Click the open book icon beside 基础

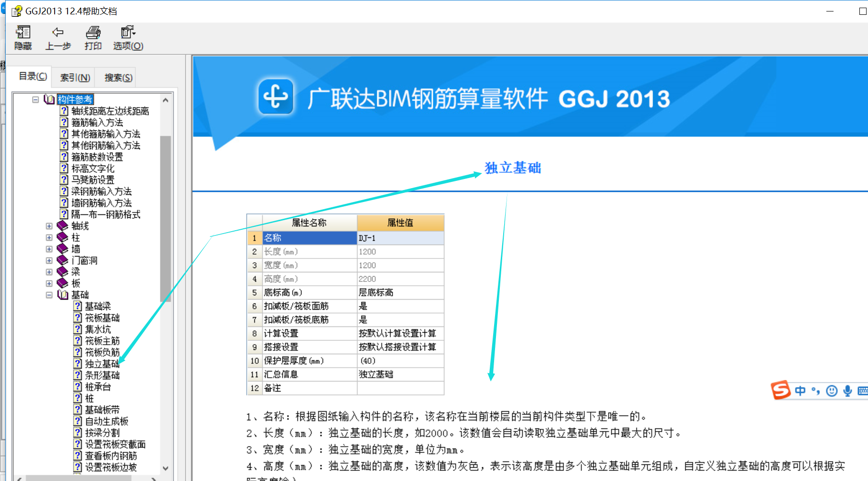click(63, 295)
